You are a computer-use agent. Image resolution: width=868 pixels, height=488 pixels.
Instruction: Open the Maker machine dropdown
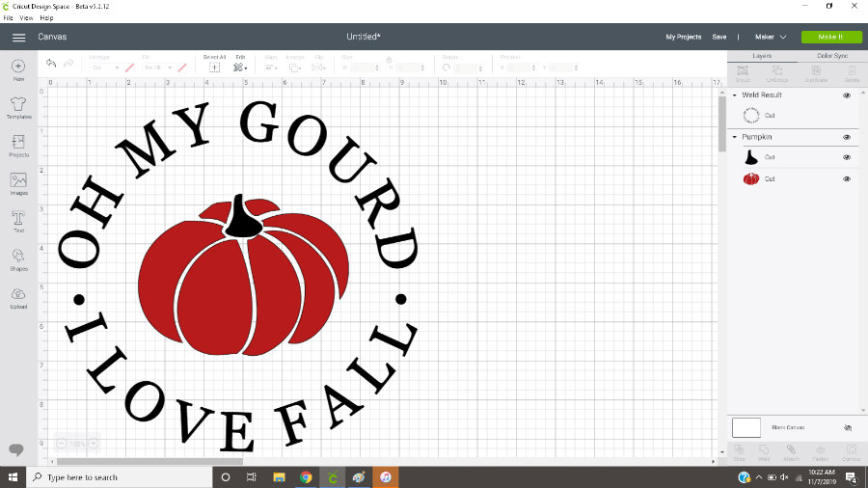tap(770, 37)
